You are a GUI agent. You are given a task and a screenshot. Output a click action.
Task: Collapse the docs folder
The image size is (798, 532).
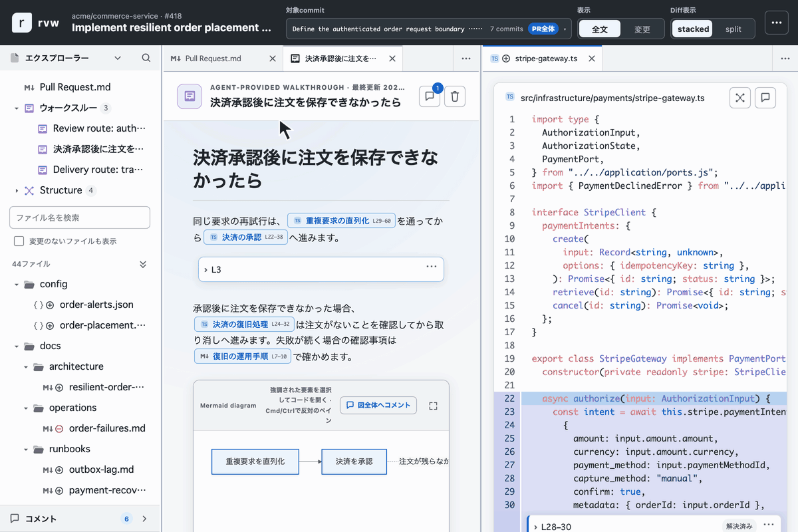click(17, 346)
